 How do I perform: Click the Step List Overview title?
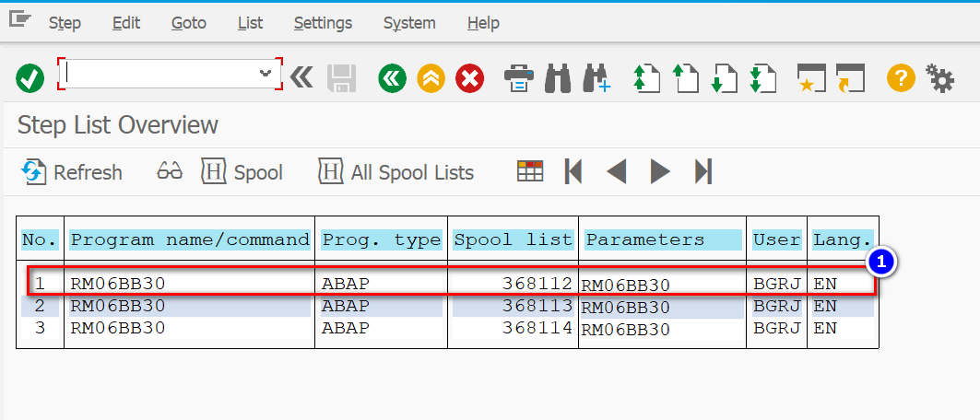(x=118, y=125)
